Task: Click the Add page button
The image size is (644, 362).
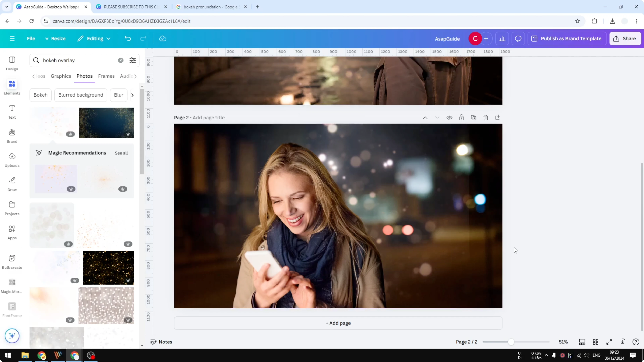Action: 338,323
